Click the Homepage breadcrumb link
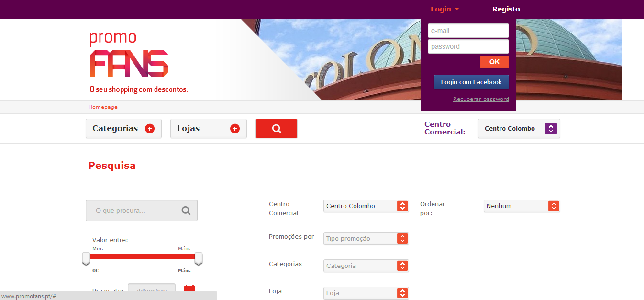Screen dimensions: 644x300 pos(103,107)
